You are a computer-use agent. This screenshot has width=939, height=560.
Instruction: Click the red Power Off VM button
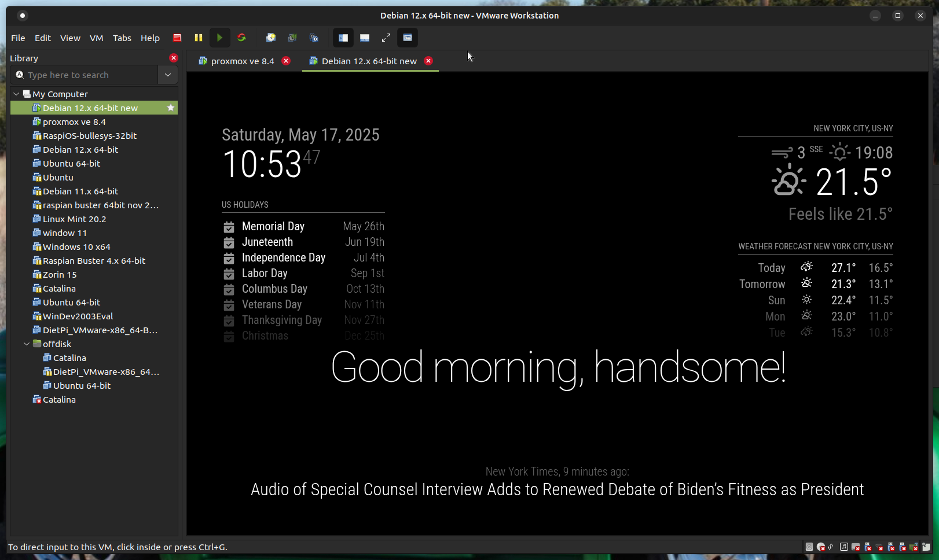coord(177,38)
